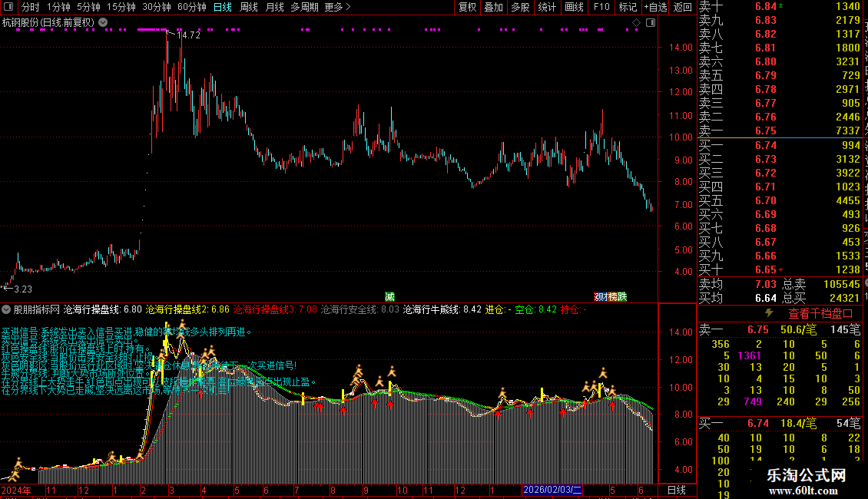
Task: Click the 749 order quantity in magenta
Action: tap(753, 402)
